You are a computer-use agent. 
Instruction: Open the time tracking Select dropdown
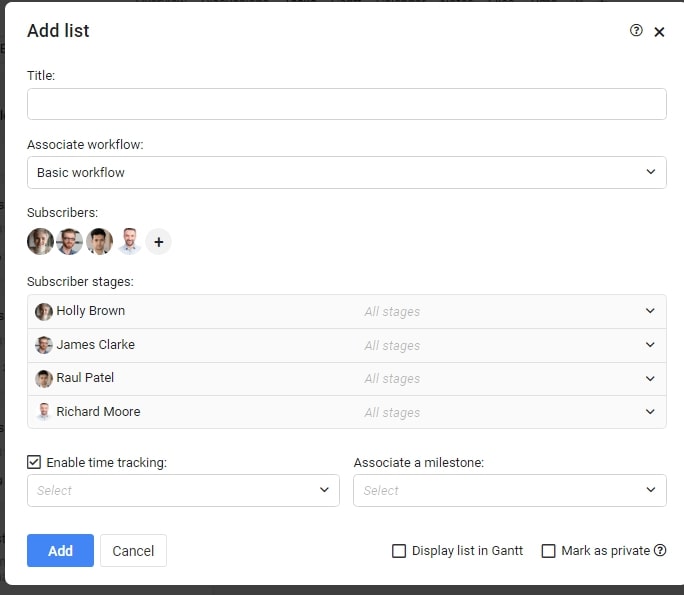[183, 491]
